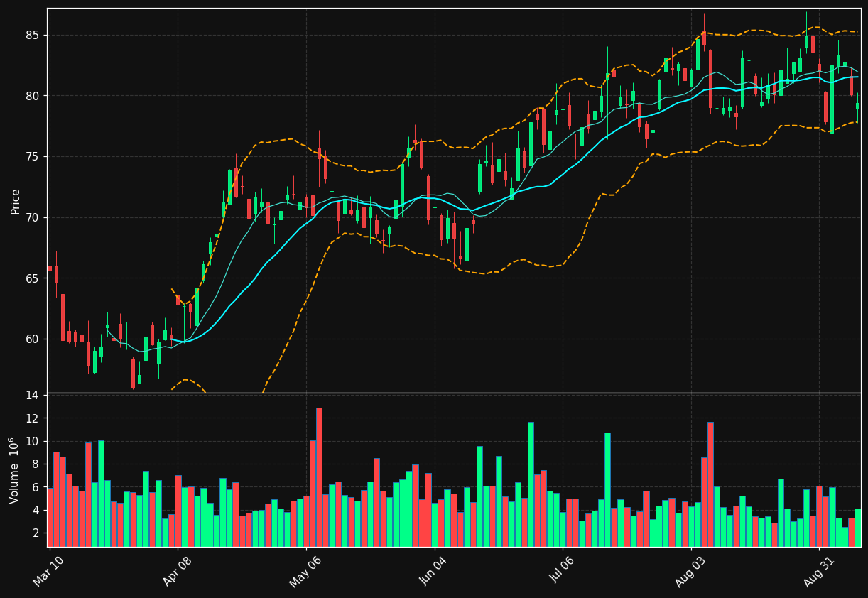This screenshot has width=868, height=598.
Task: Click the 6 volume axis tick
Action: tap(37, 487)
